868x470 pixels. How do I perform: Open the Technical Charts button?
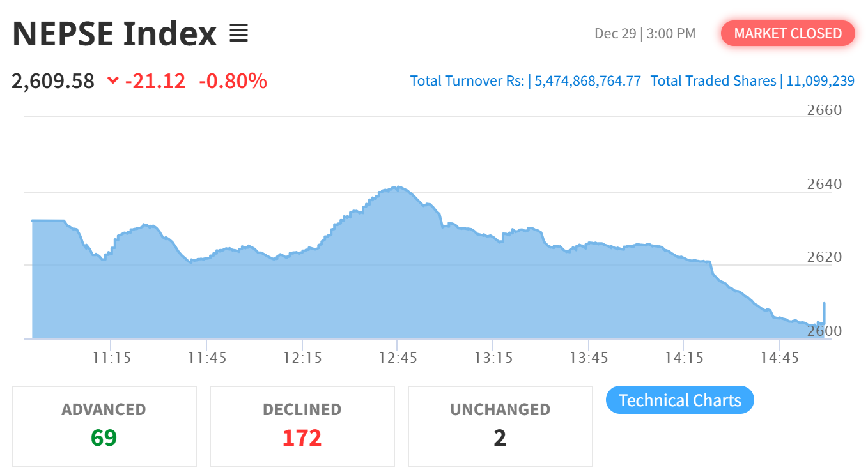[x=679, y=400]
